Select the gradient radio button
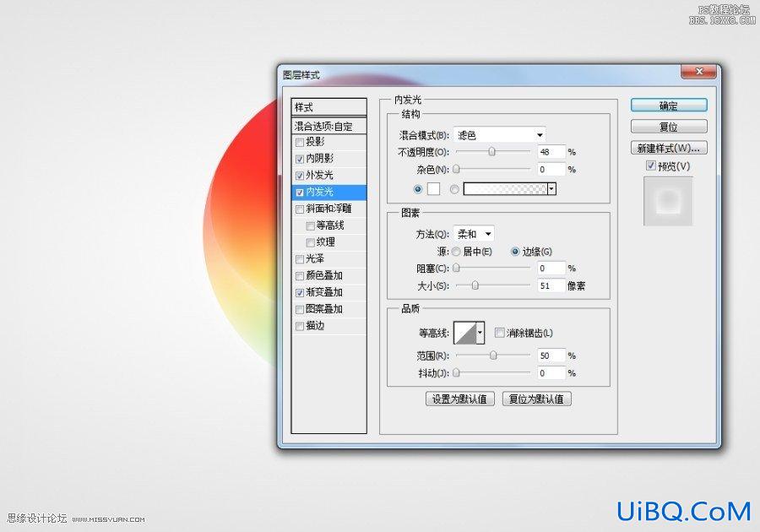The height and width of the screenshot is (532, 760). click(454, 189)
